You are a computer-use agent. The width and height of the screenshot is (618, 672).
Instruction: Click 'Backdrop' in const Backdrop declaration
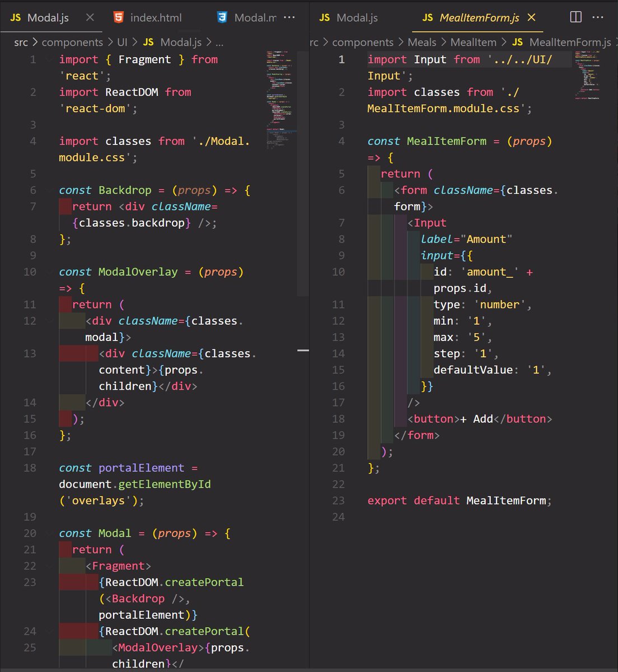125,190
